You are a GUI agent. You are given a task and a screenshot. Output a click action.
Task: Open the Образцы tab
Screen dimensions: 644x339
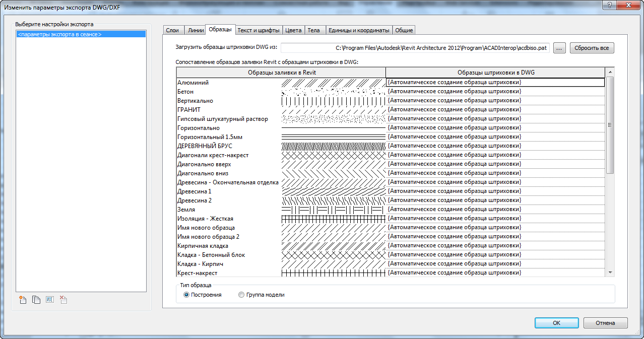[220, 29]
